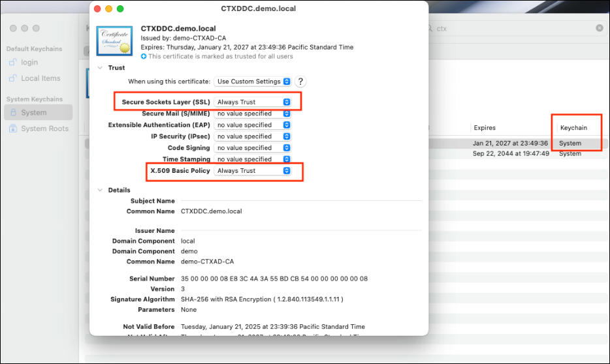This screenshot has width=610, height=364.
Task: Click the Expires column header
Action: [x=485, y=128]
